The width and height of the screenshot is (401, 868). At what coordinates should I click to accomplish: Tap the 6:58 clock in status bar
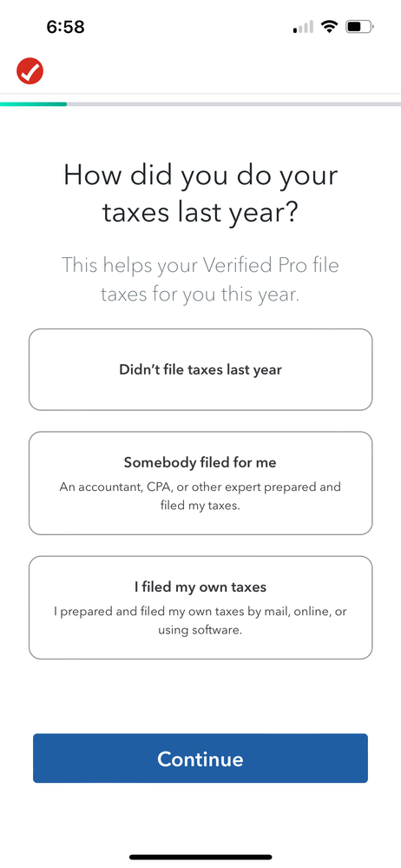tap(66, 27)
